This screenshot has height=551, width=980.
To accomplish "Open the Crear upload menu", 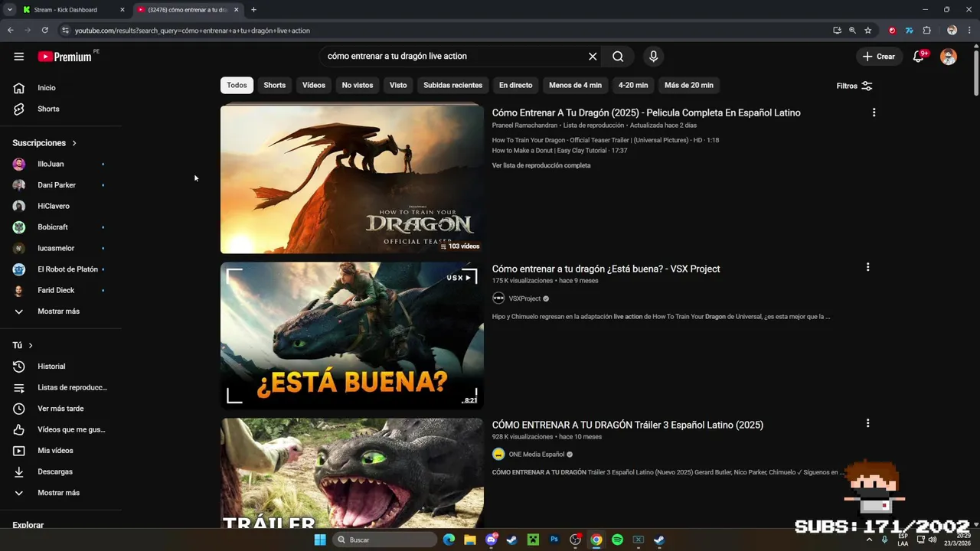I will pyautogui.click(x=878, y=57).
